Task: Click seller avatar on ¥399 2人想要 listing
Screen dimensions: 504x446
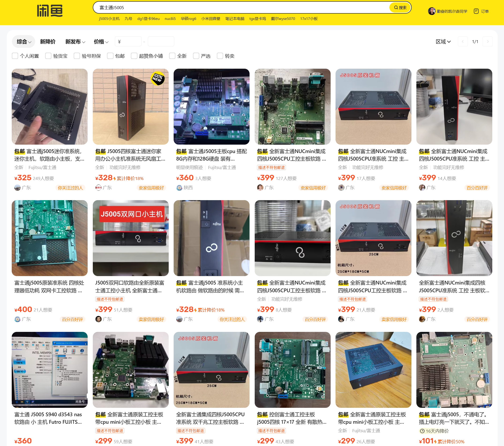Action: (x=422, y=319)
